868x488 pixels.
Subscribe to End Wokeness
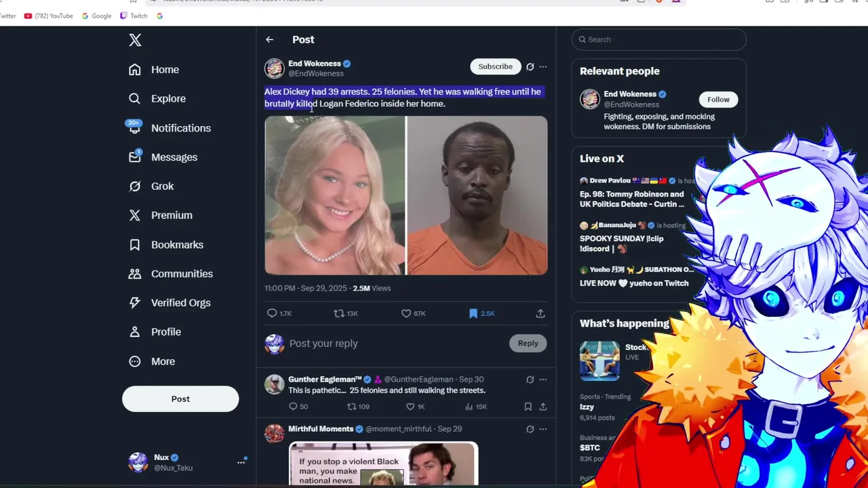pos(495,66)
